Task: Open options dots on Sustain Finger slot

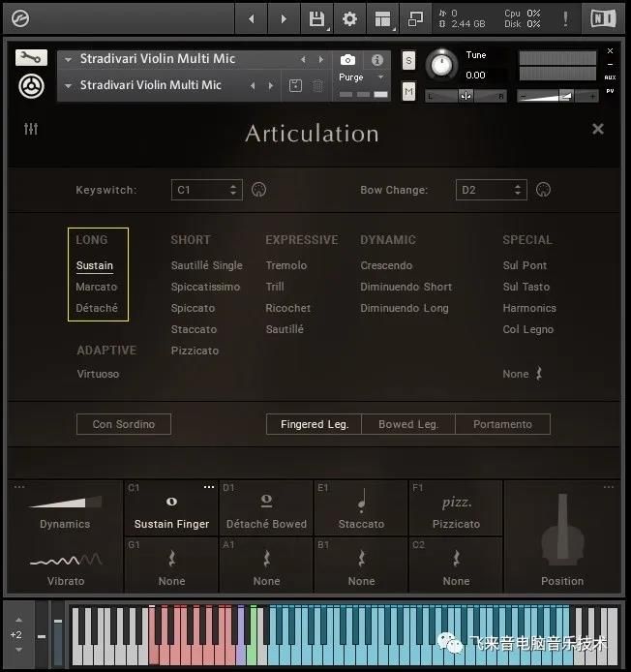Action: [209, 487]
